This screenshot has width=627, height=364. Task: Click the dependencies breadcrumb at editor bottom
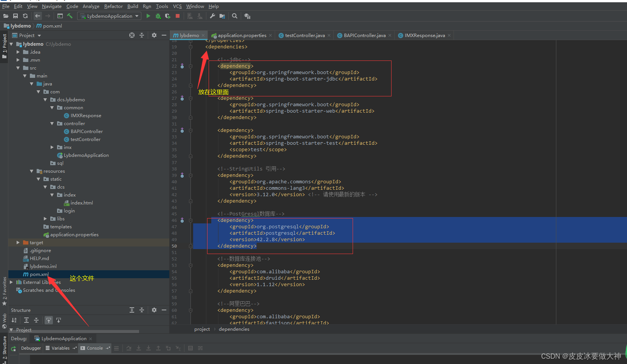(234, 329)
